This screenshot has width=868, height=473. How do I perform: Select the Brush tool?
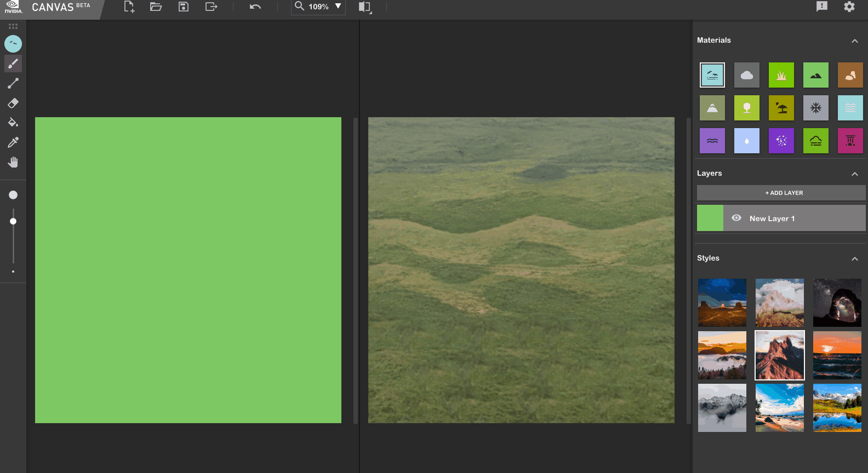[13, 64]
